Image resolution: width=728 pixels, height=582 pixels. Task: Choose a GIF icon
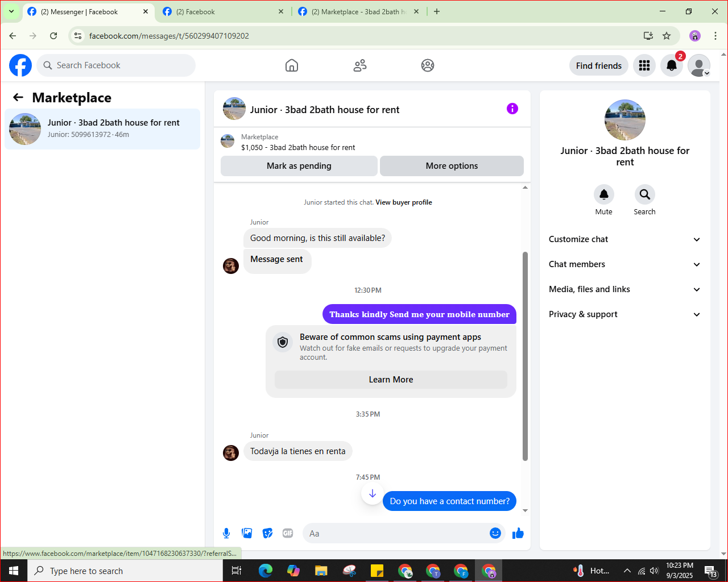(288, 533)
